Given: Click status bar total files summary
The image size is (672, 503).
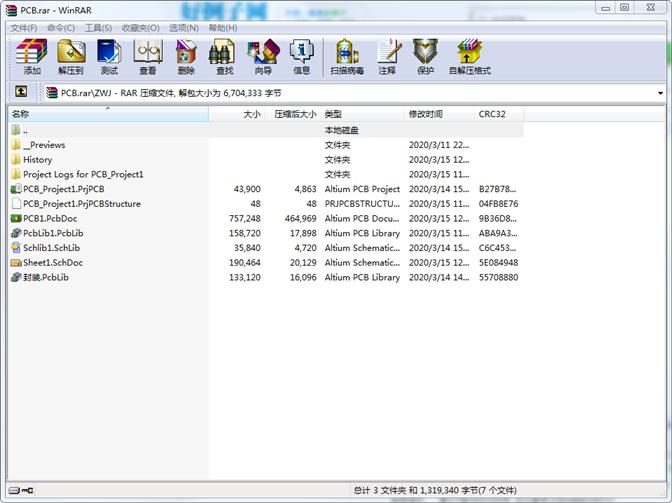Looking at the screenshot, I should (x=435, y=490).
